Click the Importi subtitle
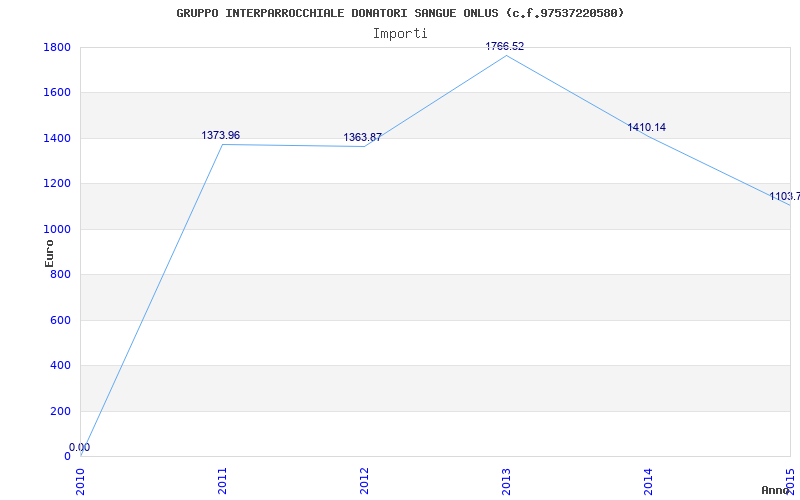The height and width of the screenshot is (500, 800). [x=400, y=34]
